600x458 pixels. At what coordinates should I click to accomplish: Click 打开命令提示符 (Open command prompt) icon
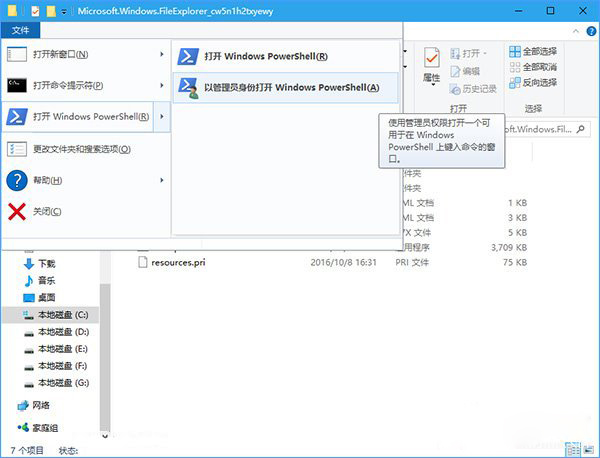(17, 85)
